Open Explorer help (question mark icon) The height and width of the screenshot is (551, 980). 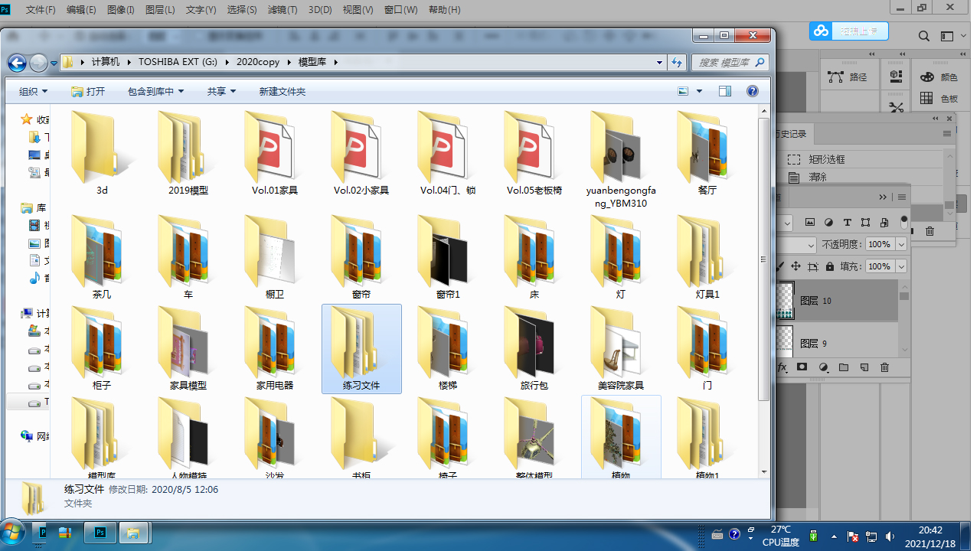(x=753, y=92)
